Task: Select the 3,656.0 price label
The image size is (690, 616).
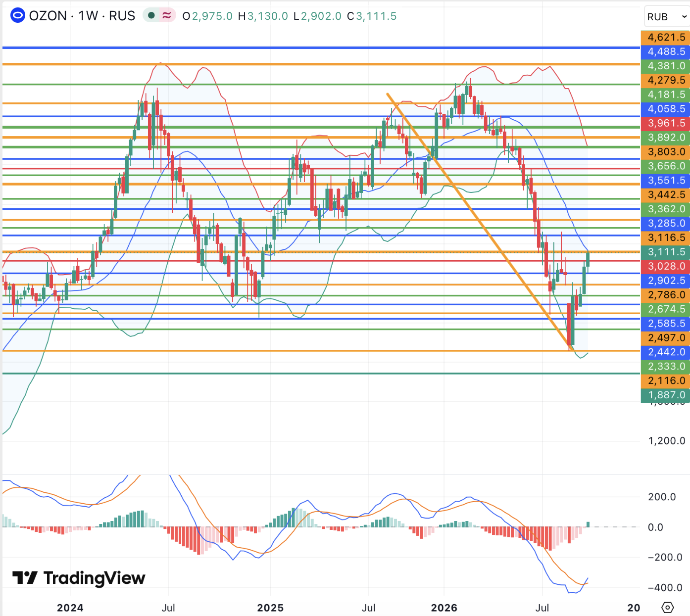Action: click(x=665, y=166)
